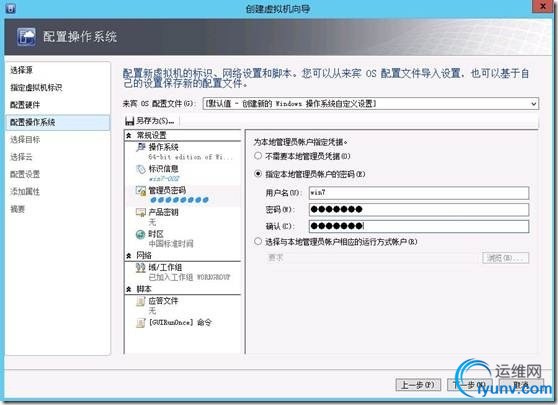The width and height of the screenshot is (558, 405).
Task: Select the 操作系统 flag icon
Action: click(x=141, y=147)
